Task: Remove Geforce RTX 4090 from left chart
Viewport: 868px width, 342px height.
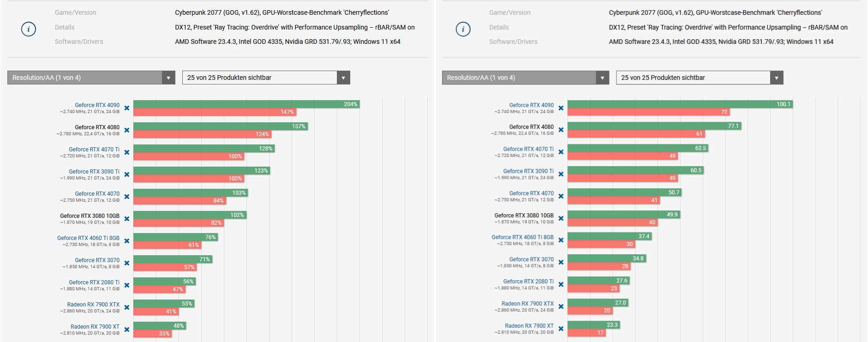Action: (127, 108)
